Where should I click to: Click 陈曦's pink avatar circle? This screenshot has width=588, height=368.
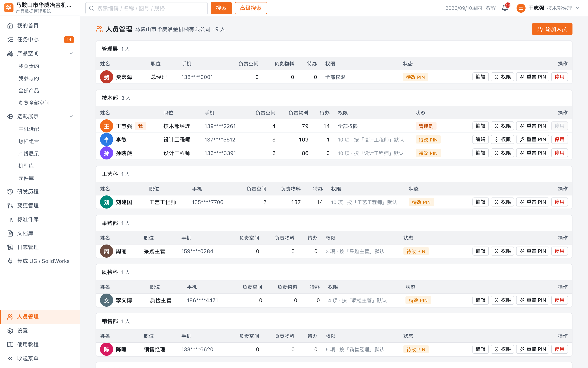106,350
